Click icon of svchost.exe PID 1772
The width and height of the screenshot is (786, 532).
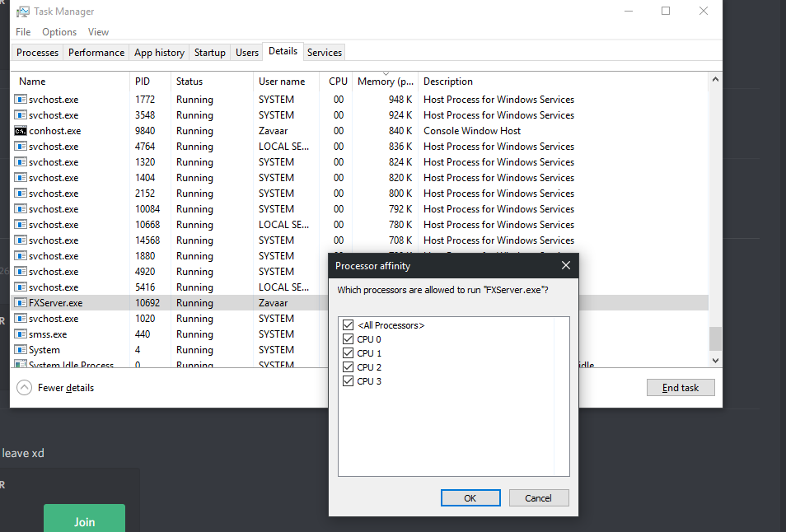coord(21,99)
